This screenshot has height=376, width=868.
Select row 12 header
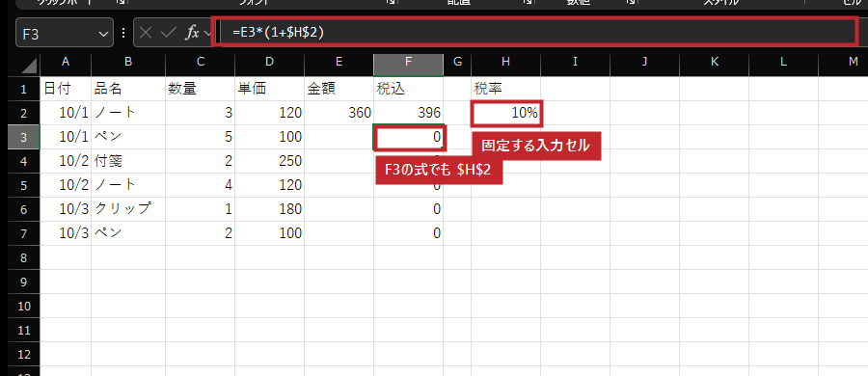pyautogui.click(x=23, y=354)
